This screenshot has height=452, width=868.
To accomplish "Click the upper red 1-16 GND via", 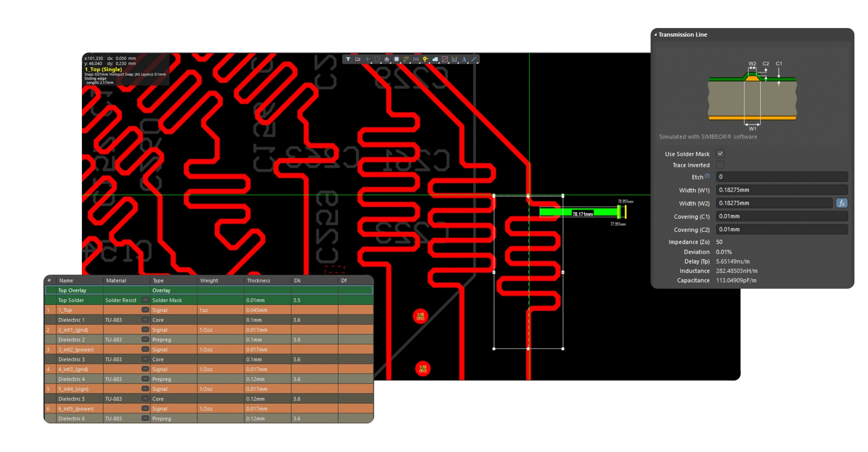I will click(x=420, y=316).
